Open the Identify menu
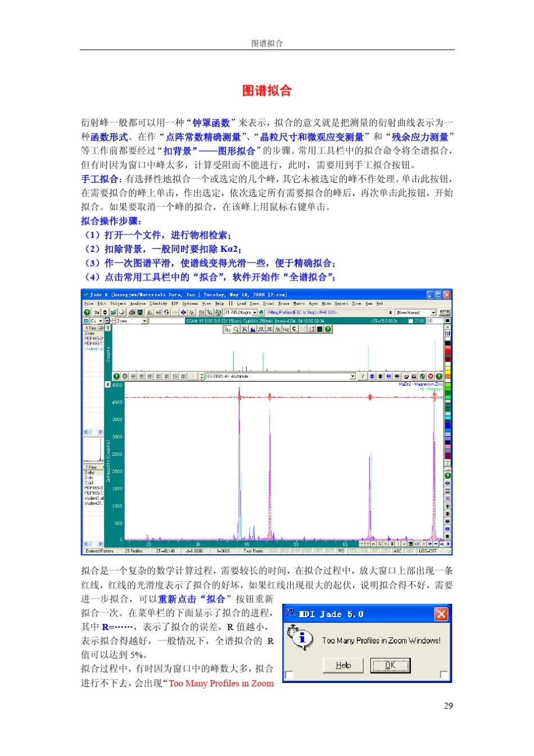534x756 pixels. (x=159, y=303)
